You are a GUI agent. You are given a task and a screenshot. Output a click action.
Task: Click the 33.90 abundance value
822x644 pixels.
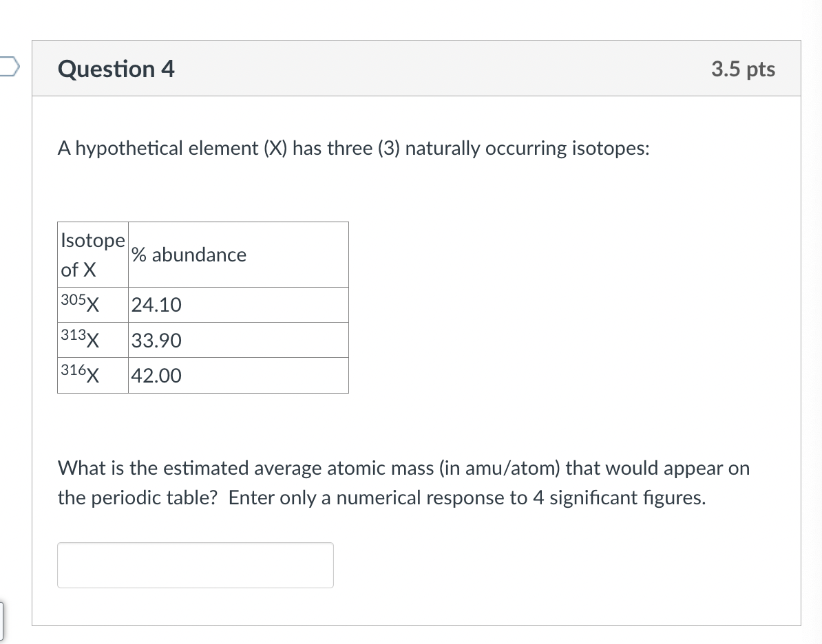pyautogui.click(x=156, y=341)
